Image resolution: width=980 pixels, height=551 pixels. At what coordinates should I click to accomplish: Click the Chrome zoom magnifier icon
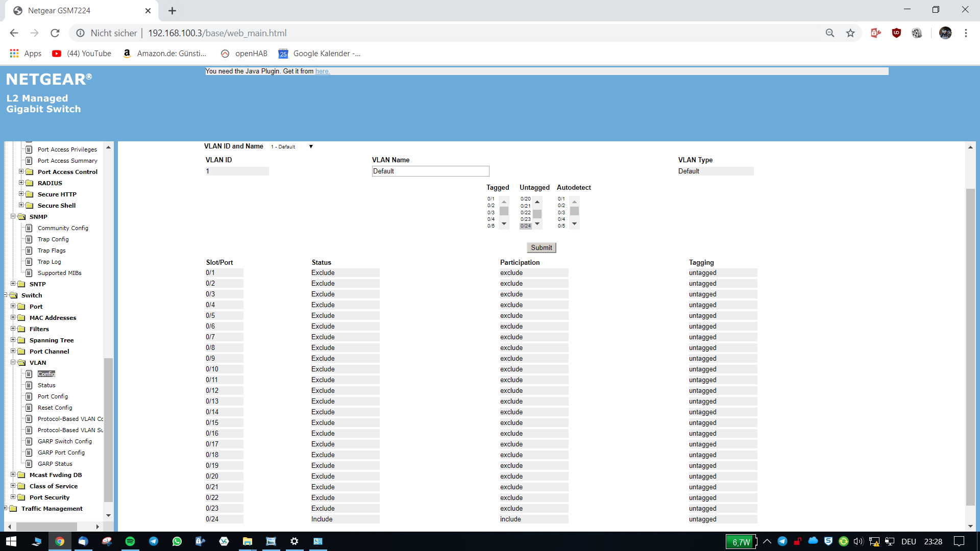point(830,33)
